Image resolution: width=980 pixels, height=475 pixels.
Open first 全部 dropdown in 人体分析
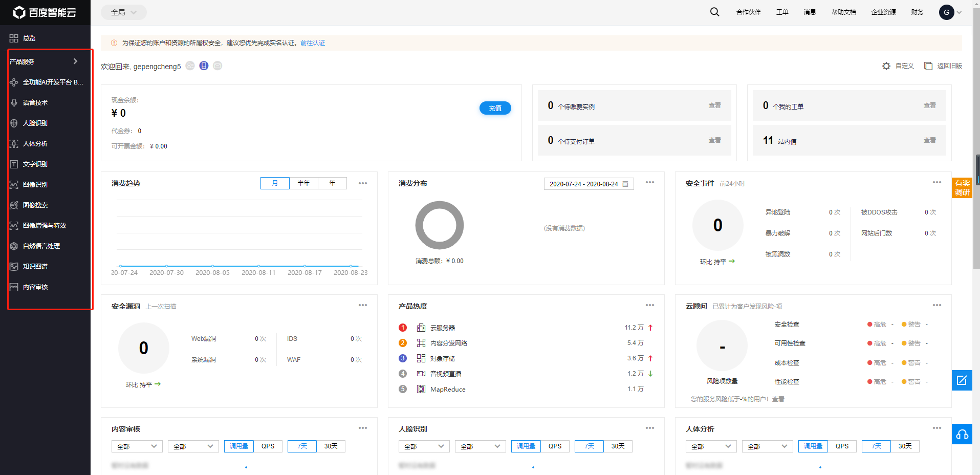point(711,446)
